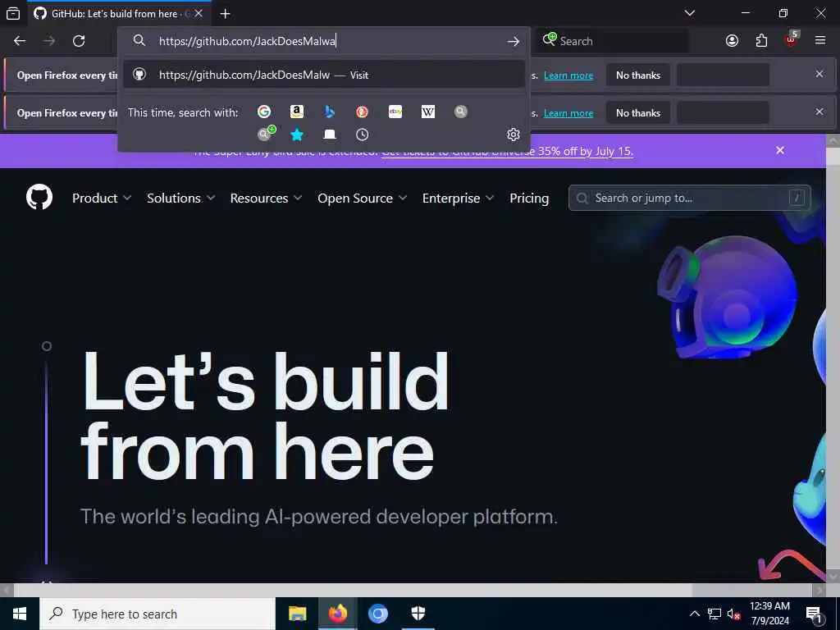Viewport: 840px width, 630px height.
Task: Click the Go arrow in address bar
Action: [514, 41]
